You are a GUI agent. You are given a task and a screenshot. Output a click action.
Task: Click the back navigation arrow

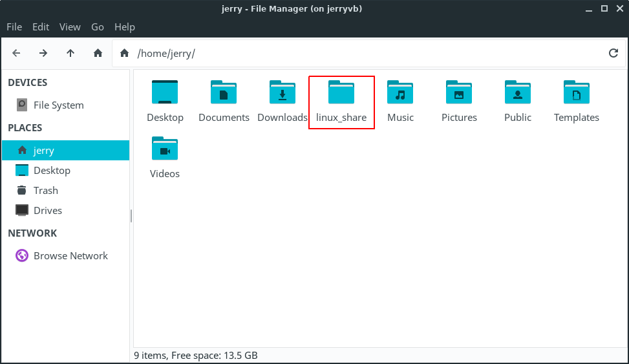(16, 53)
